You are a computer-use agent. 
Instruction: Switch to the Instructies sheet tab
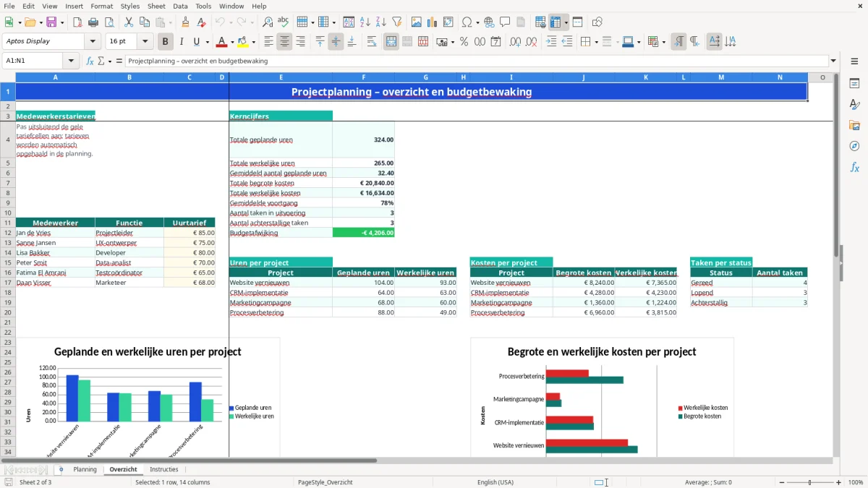164,469
